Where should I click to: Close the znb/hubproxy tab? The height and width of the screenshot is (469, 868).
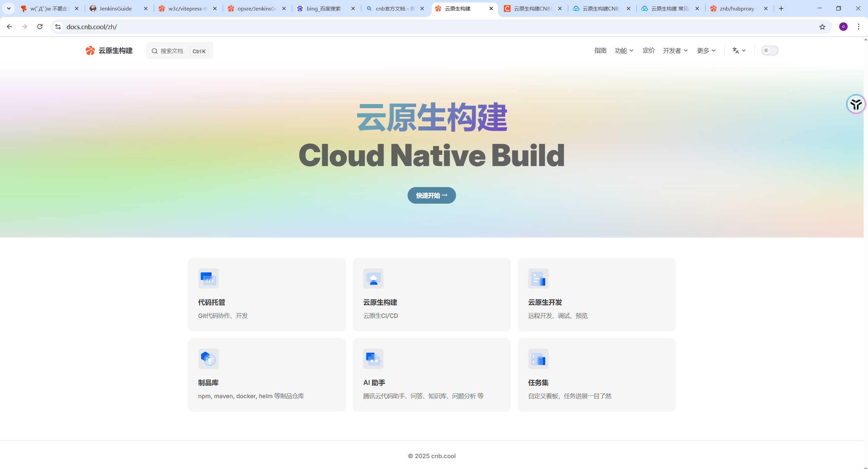(x=766, y=8)
